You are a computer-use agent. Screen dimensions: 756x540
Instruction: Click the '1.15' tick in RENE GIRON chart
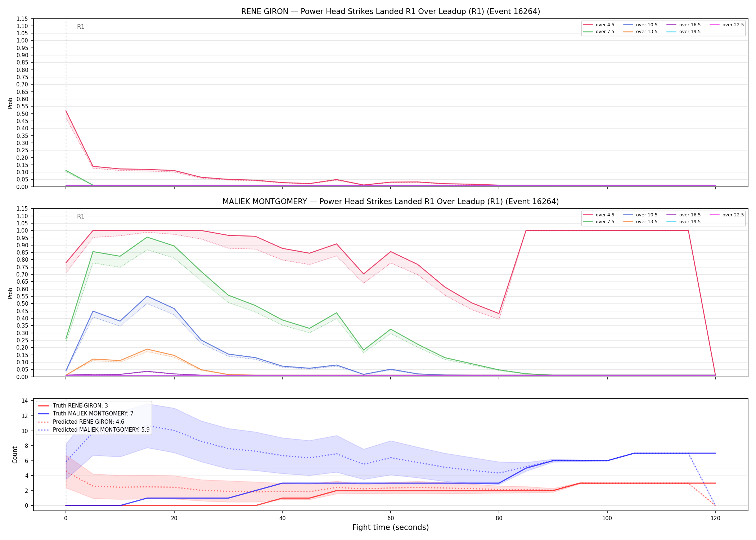click(x=22, y=19)
